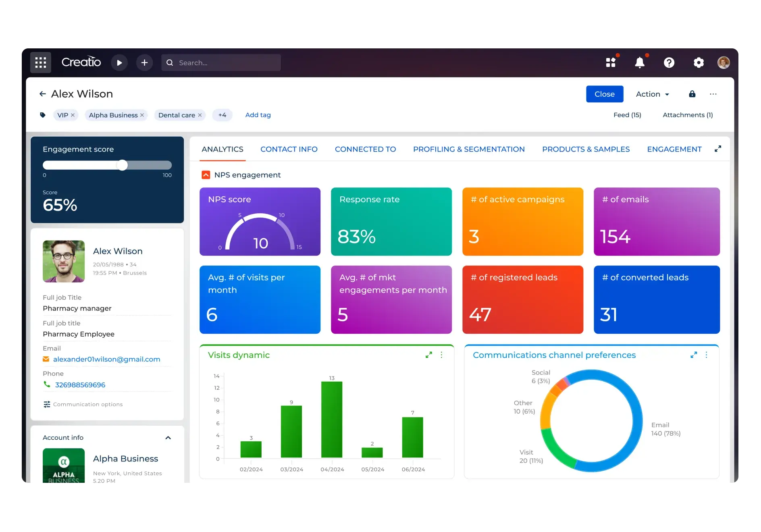This screenshot has height=532, width=761.
Task: Click the lock icon beside Action
Action: click(692, 94)
